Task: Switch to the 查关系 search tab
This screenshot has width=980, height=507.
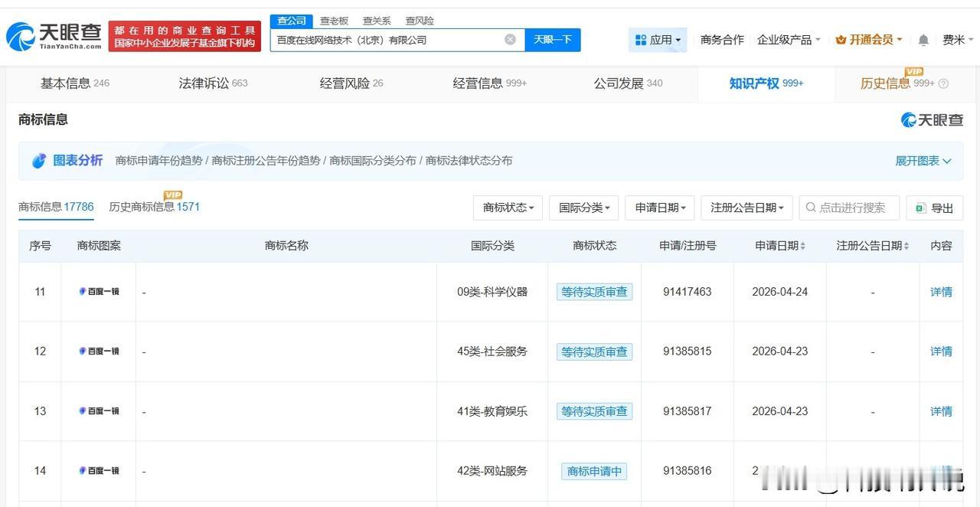Action: pos(377,21)
